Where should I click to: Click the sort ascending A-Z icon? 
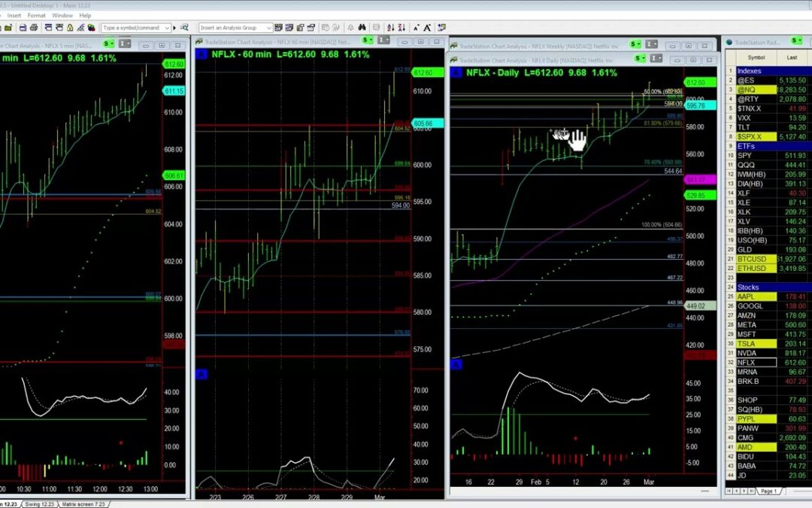tap(390, 28)
